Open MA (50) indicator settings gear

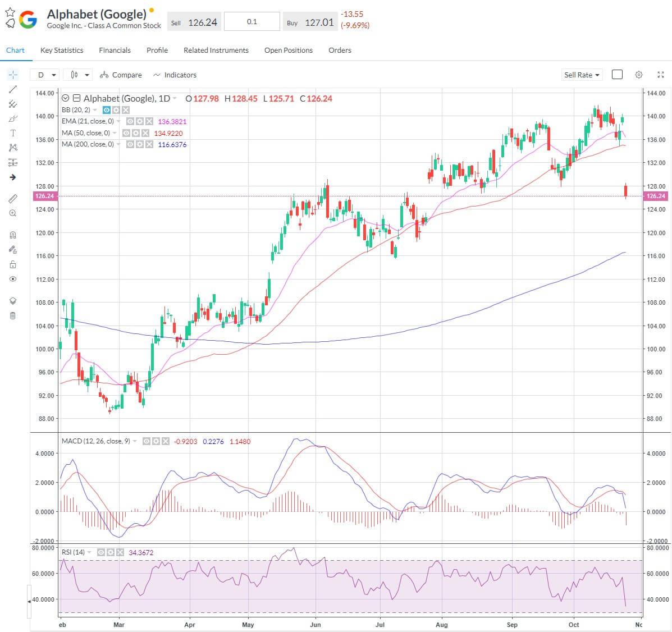tap(136, 133)
